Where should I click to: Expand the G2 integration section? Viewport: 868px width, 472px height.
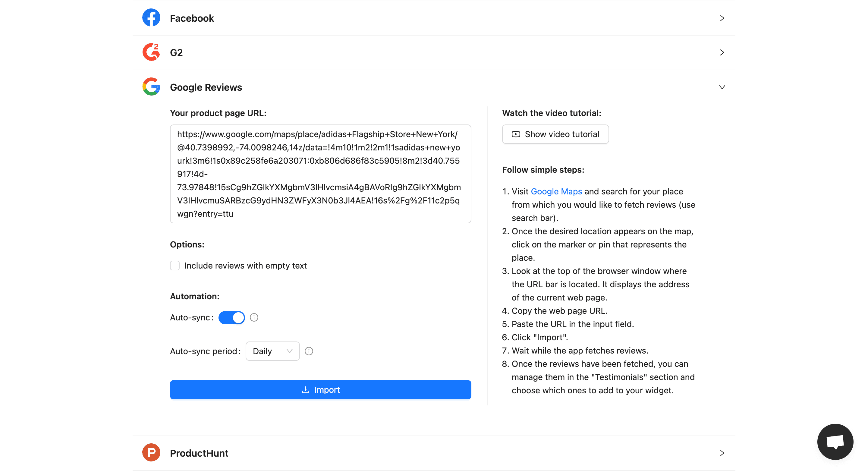[x=722, y=52]
